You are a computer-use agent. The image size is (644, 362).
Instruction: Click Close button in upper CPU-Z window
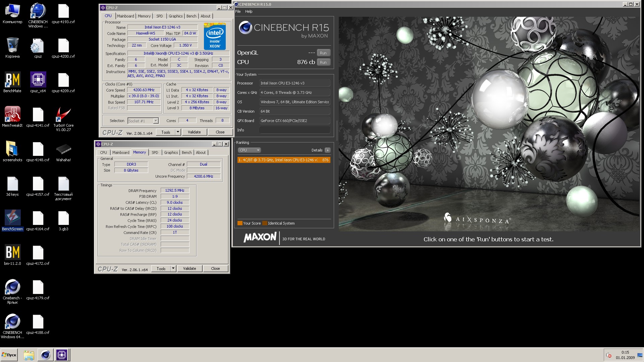click(x=220, y=132)
